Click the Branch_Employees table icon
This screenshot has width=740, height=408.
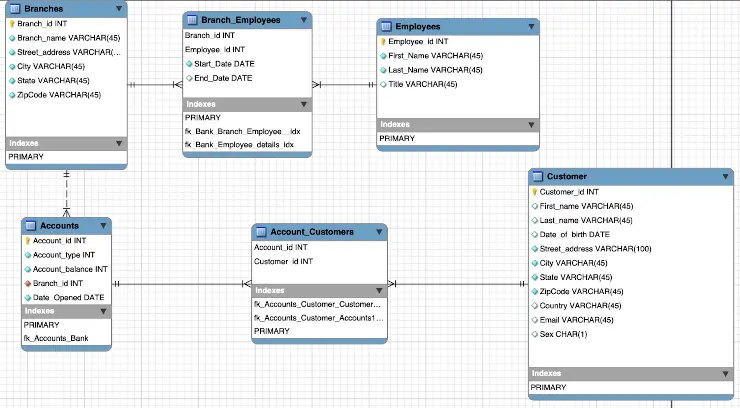click(x=192, y=19)
